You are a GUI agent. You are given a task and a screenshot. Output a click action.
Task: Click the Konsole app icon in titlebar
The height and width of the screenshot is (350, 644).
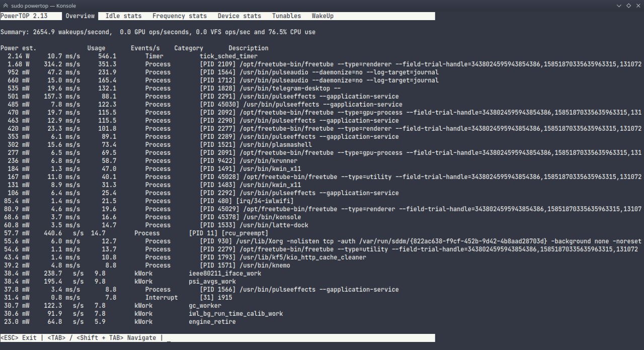coord(5,6)
